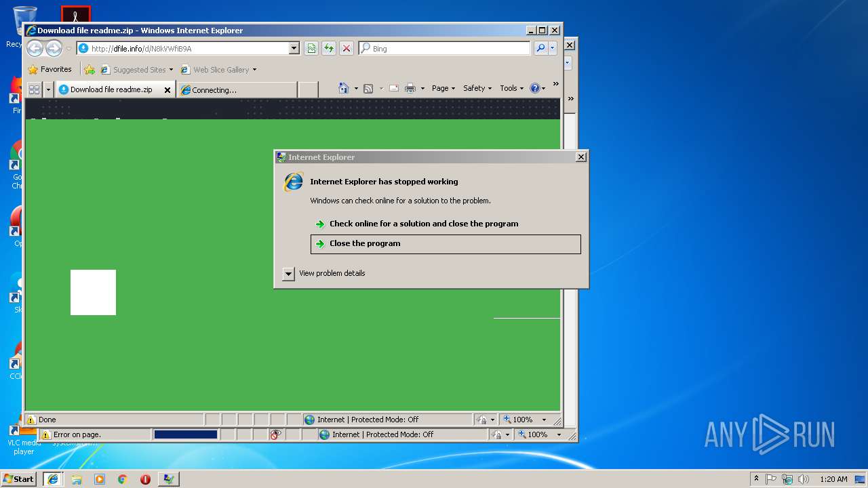868x488 pixels.
Task: Click the Home icon in command bar
Action: pyautogui.click(x=344, y=88)
